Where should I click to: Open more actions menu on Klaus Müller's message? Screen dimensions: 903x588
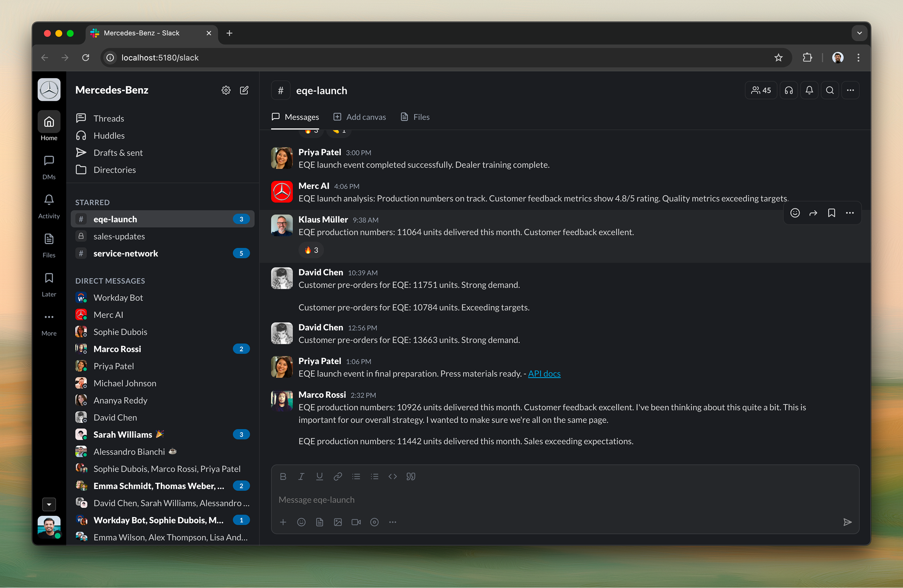click(x=850, y=213)
